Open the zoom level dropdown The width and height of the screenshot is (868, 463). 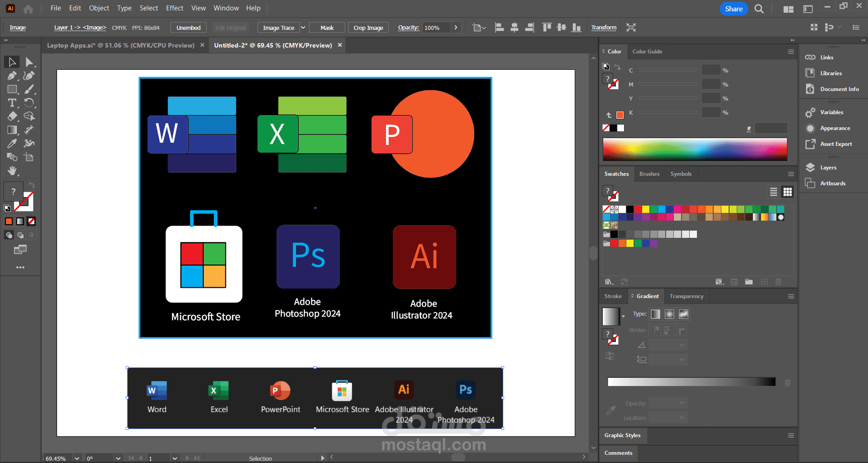pos(77,458)
